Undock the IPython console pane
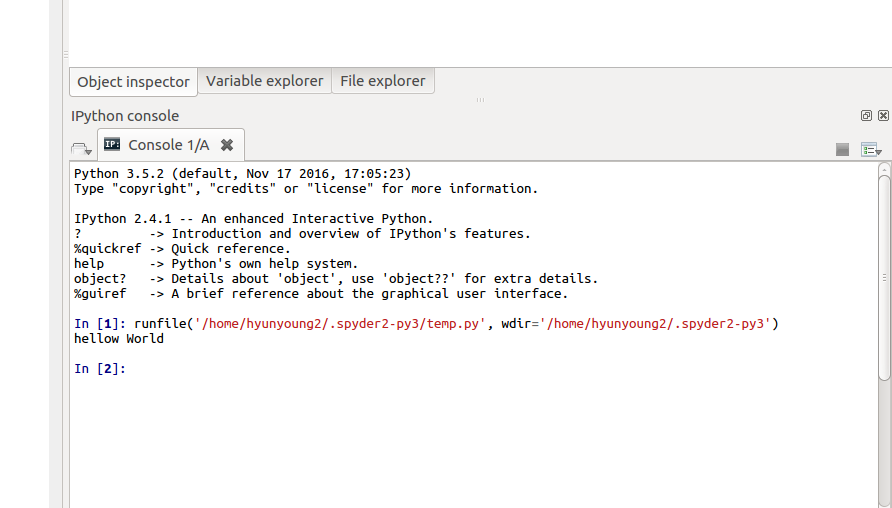Screen dimensions: 892x508 click(866, 115)
